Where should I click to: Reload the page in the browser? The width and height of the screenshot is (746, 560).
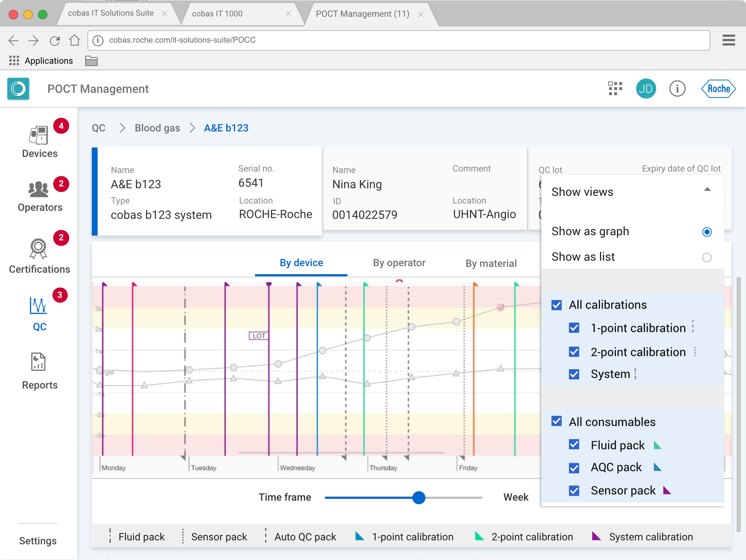(55, 40)
